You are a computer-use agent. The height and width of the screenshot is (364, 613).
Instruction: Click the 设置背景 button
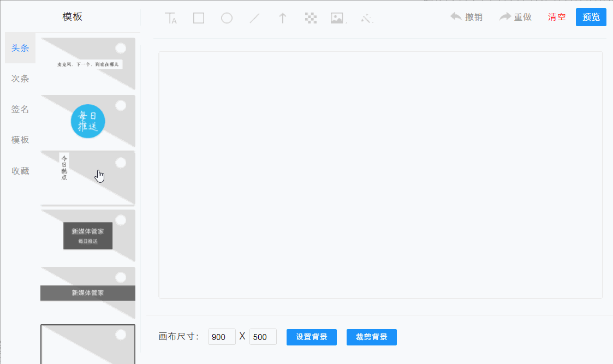pos(311,337)
